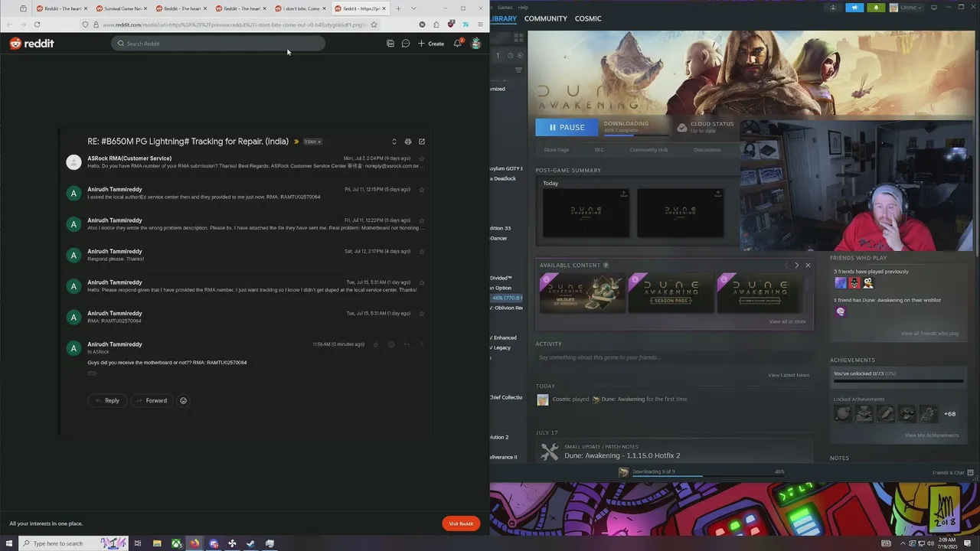Open Steam announcements megaphone icon
Image resolution: width=980 pixels, height=551 pixels.
[x=854, y=8]
